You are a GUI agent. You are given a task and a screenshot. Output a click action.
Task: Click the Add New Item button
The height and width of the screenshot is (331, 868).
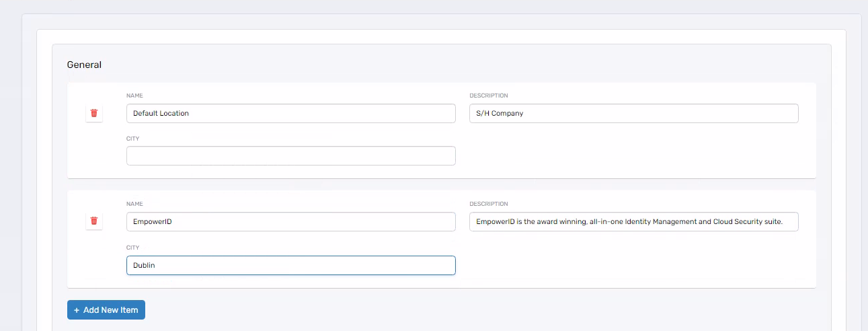point(106,310)
